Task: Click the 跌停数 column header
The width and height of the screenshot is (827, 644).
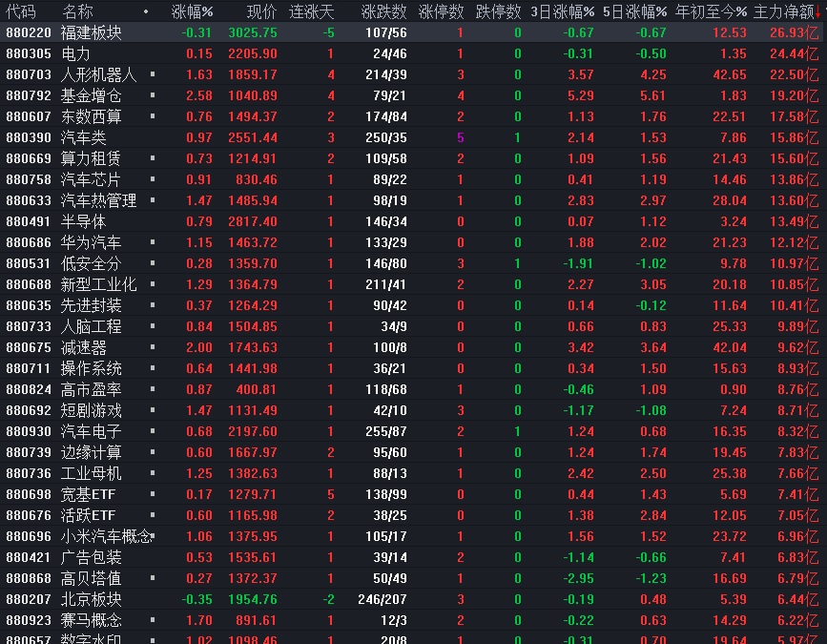Action: (499, 11)
